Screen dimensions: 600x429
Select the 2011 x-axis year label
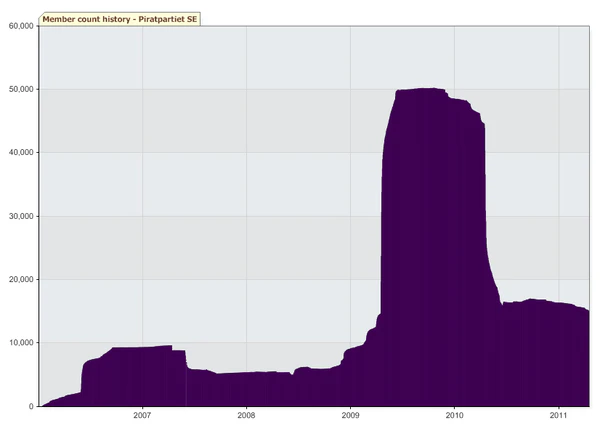pyautogui.click(x=558, y=415)
